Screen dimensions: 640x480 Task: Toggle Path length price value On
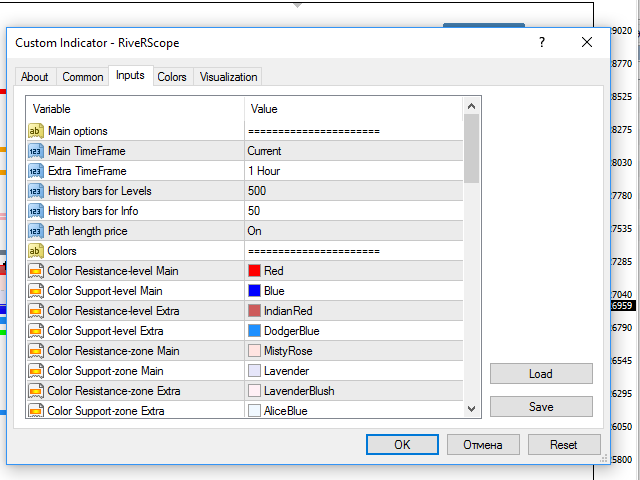[x=255, y=231]
